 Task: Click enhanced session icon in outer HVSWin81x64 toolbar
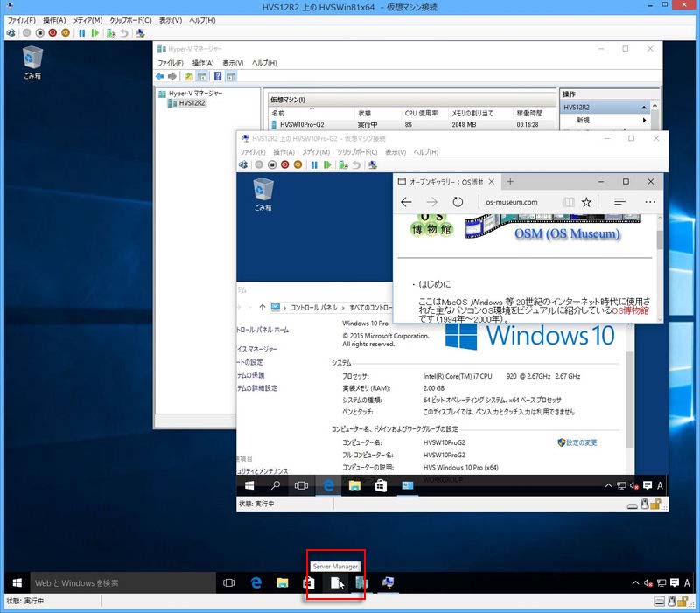tap(140, 33)
